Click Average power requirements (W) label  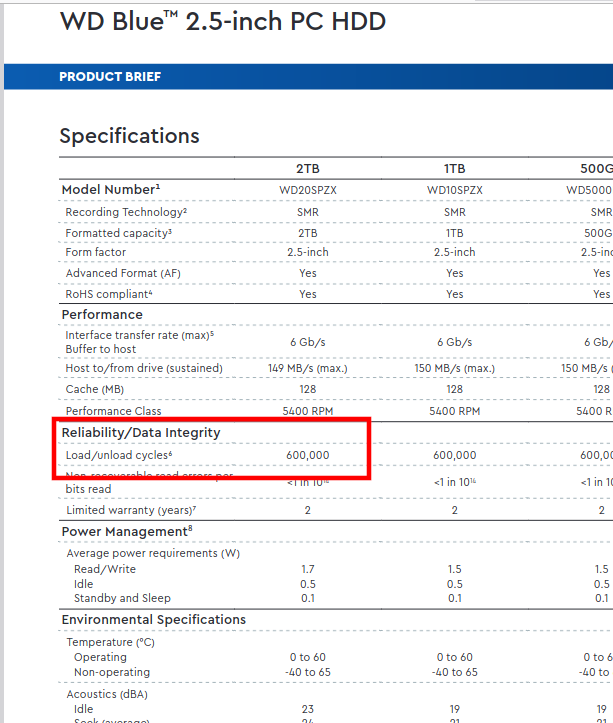point(153,553)
